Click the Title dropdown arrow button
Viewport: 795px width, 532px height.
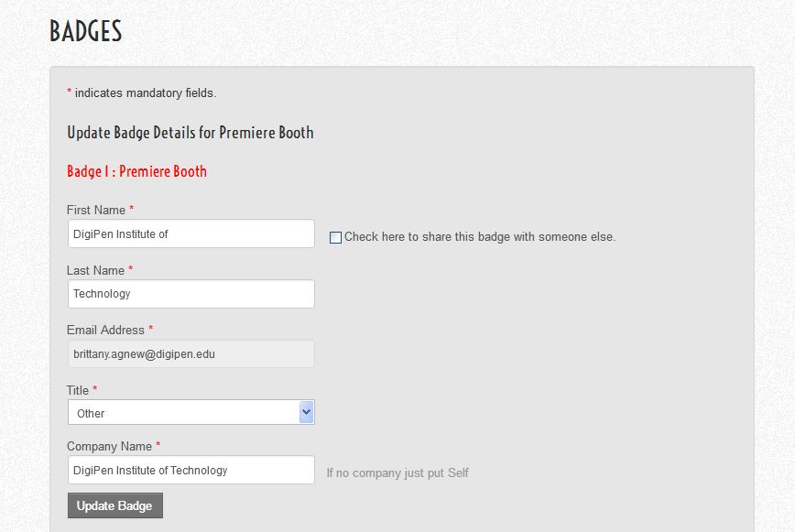(306, 413)
